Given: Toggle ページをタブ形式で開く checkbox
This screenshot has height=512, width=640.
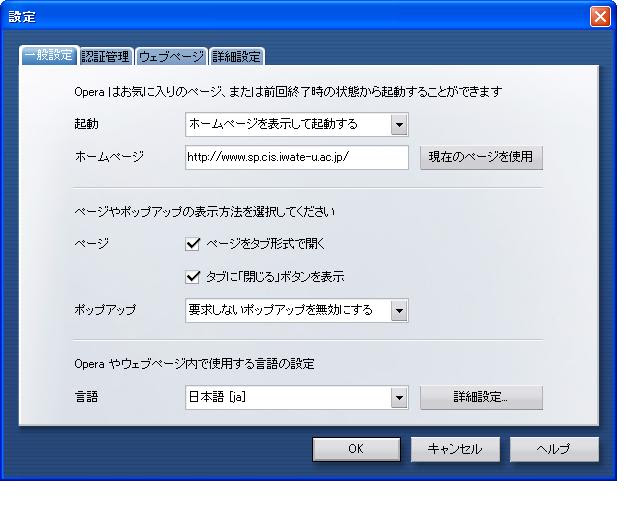Looking at the screenshot, I should tap(193, 244).
